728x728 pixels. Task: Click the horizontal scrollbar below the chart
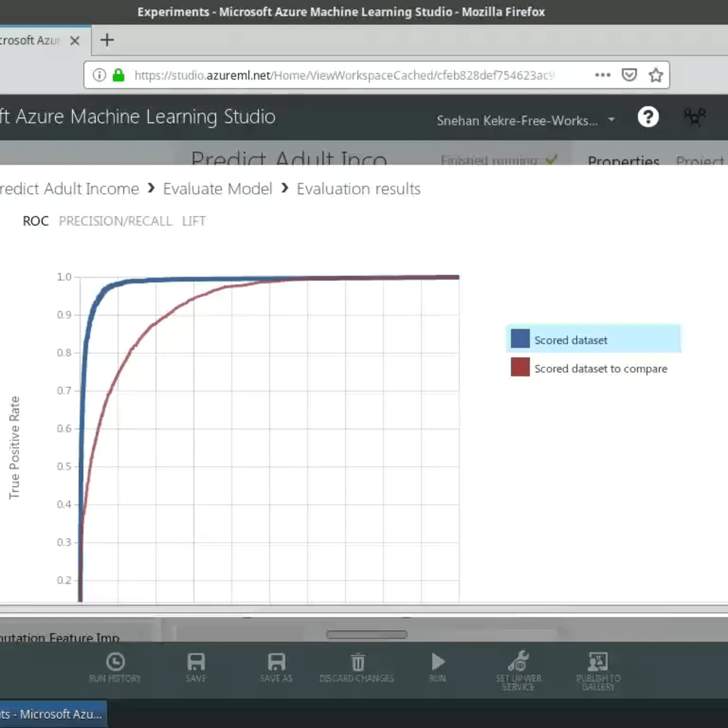[366, 634]
